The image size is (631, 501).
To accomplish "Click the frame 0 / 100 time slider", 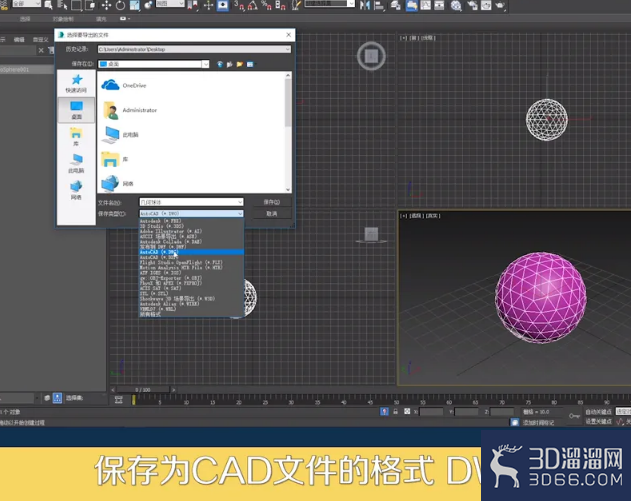I will click(x=143, y=390).
